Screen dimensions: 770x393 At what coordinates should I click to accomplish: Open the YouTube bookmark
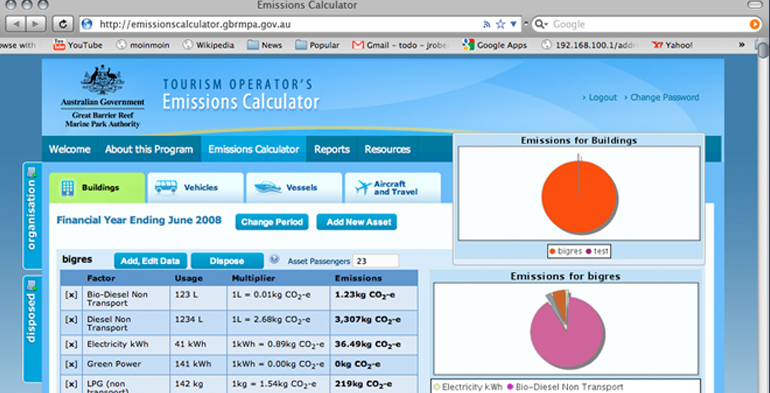[78, 45]
